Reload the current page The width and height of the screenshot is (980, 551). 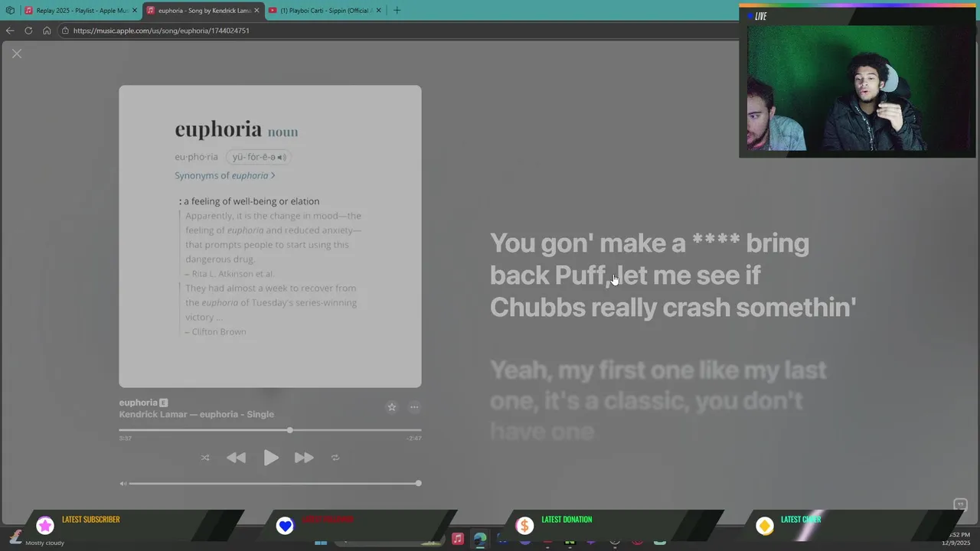pyautogui.click(x=28, y=31)
